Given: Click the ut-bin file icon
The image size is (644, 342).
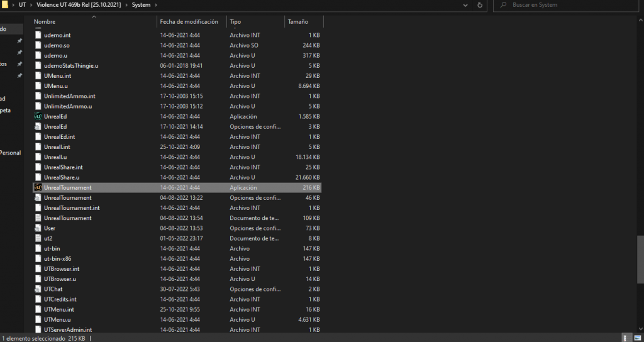Looking at the screenshot, I should point(38,248).
